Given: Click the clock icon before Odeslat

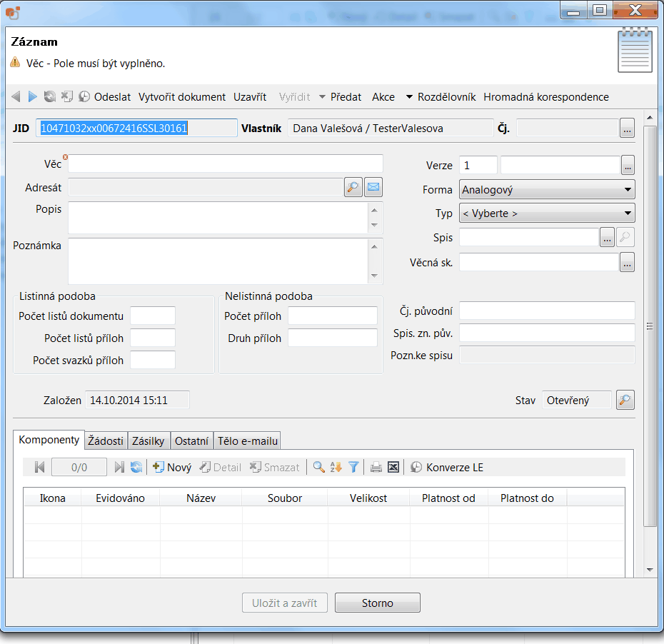Looking at the screenshot, I should [84, 97].
